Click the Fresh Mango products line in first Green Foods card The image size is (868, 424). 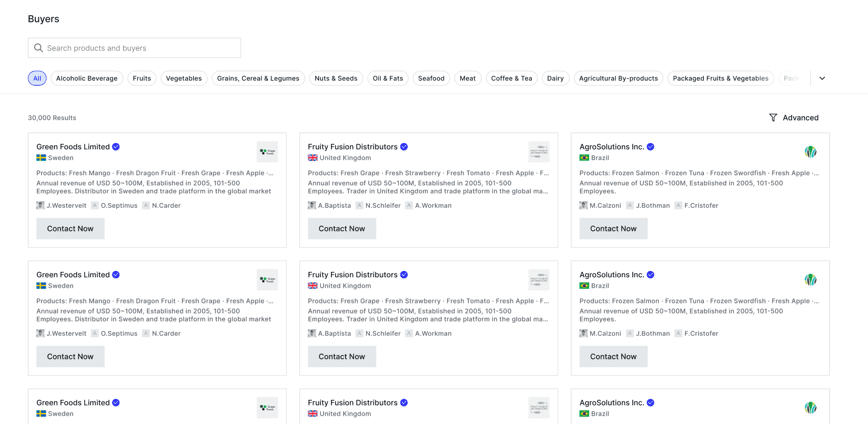155,173
